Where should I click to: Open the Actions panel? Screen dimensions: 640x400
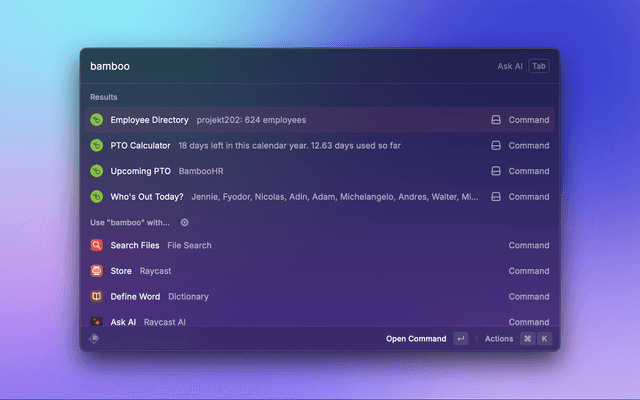[499, 339]
